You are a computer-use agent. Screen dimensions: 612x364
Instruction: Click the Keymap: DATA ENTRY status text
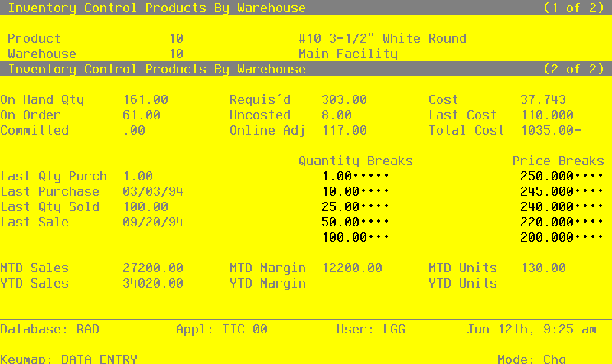[69, 359]
